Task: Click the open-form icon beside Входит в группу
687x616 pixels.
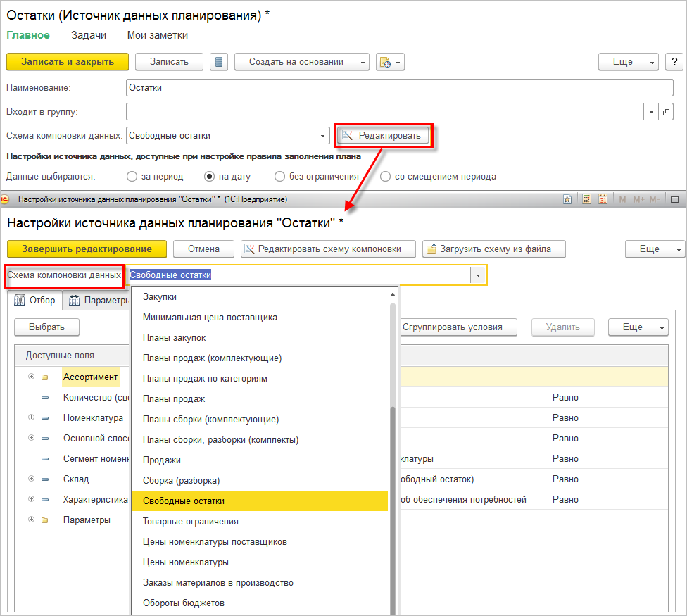Action: pyautogui.click(x=666, y=112)
